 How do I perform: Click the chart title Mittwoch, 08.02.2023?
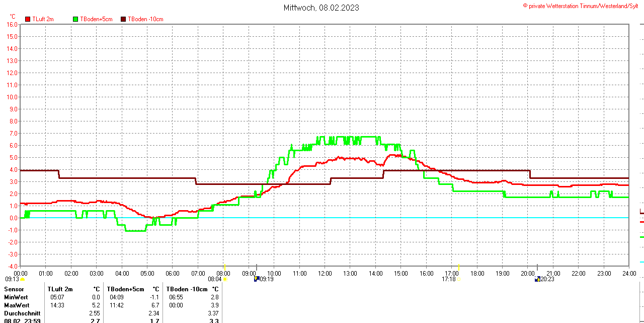click(321, 8)
